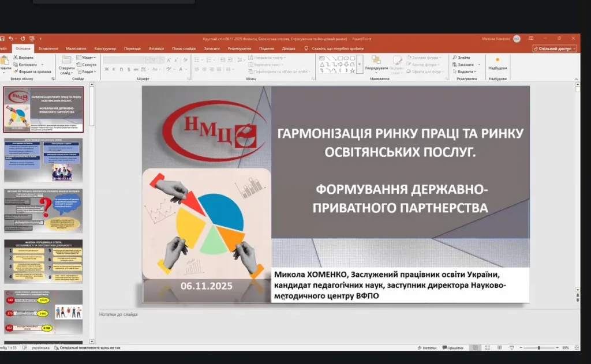Switch to slide sorter view

488,348
